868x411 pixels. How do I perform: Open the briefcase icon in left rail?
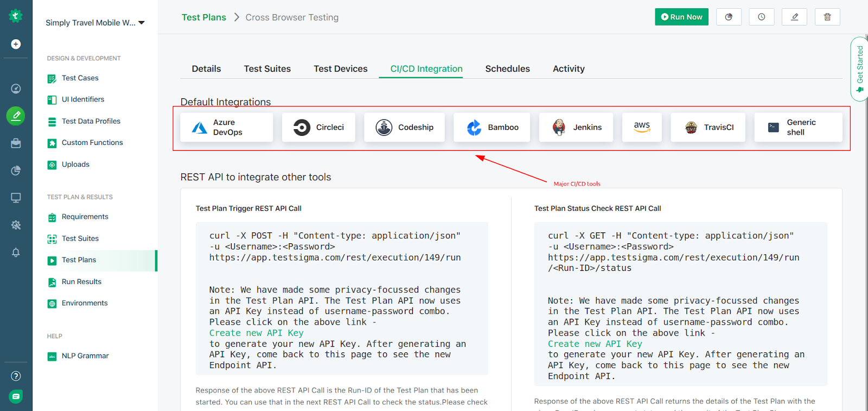pos(16,143)
